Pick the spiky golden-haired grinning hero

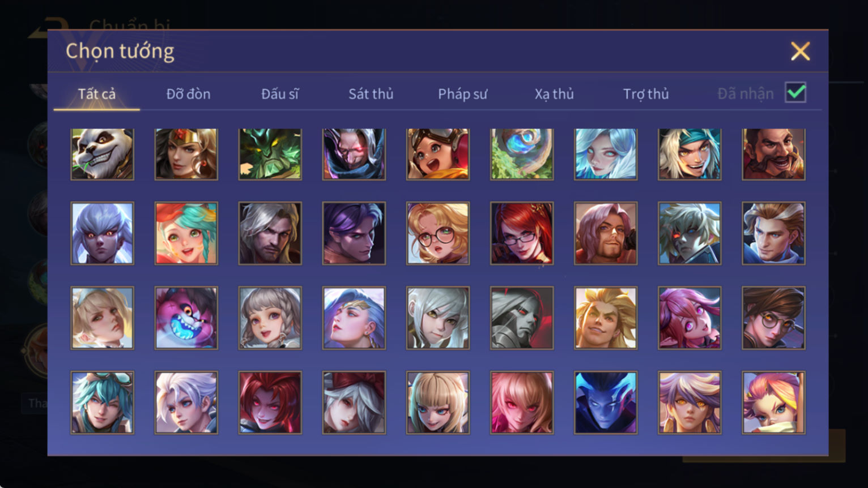pyautogui.click(x=606, y=318)
